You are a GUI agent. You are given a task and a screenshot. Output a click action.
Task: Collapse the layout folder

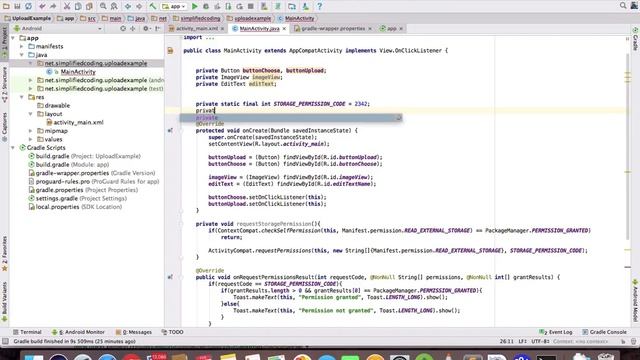tap(31, 114)
